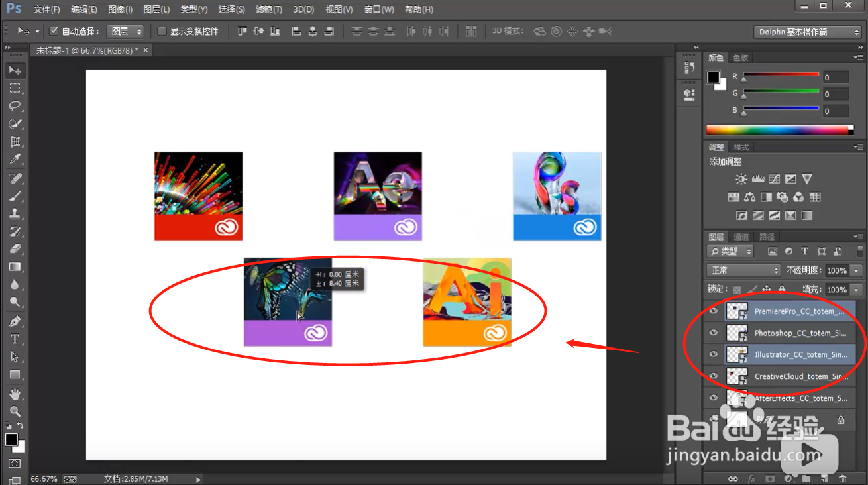The height and width of the screenshot is (485, 868).
Task: Select the Gradient tool
Action: pyautogui.click(x=15, y=267)
